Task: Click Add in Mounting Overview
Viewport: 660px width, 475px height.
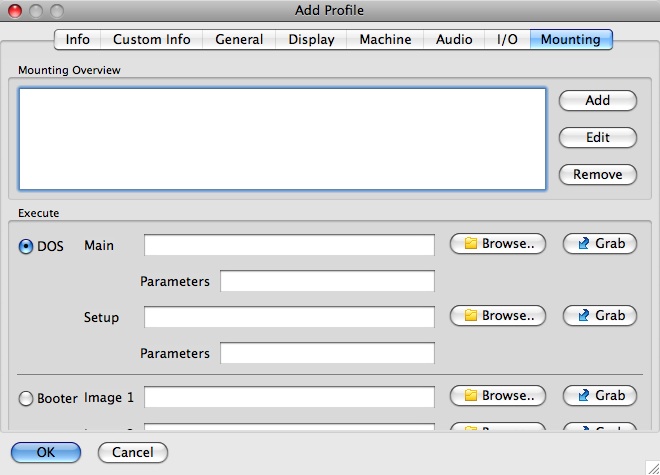Action: pyautogui.click(x=598, y=101)
